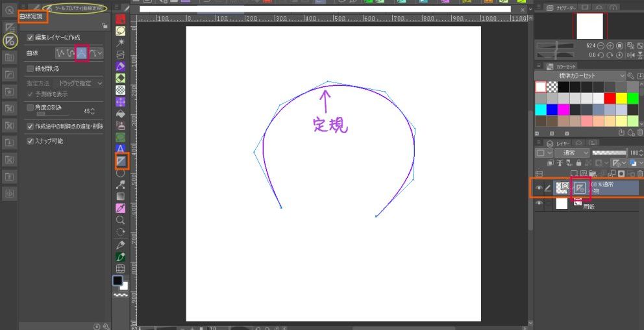Switch to the レイヤー tab

(x=558, y=143)
